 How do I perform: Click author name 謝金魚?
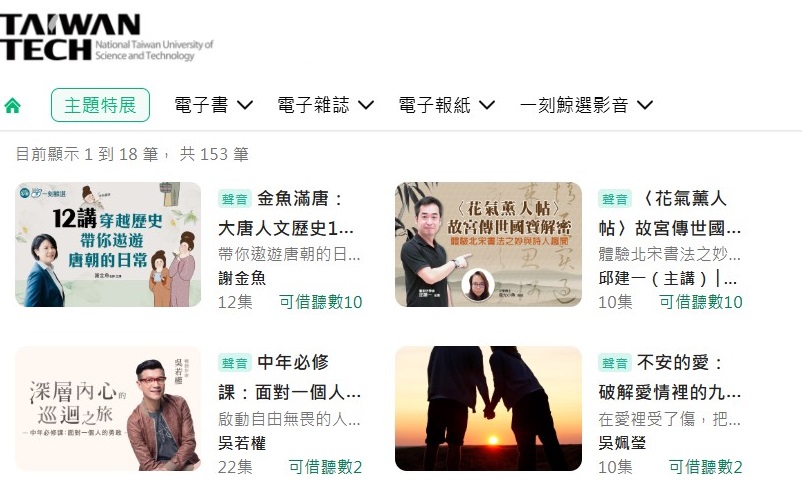[x=242, y=278]
